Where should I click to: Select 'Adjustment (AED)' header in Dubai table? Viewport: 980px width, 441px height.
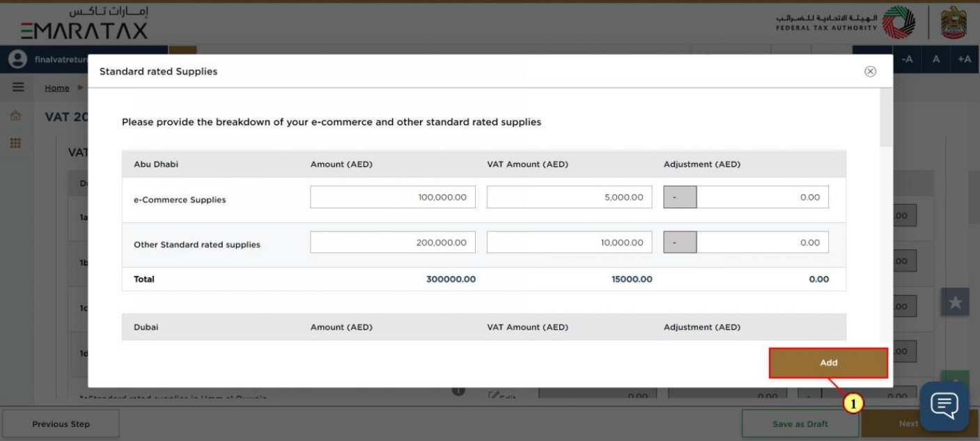click(x=702, y=327)
